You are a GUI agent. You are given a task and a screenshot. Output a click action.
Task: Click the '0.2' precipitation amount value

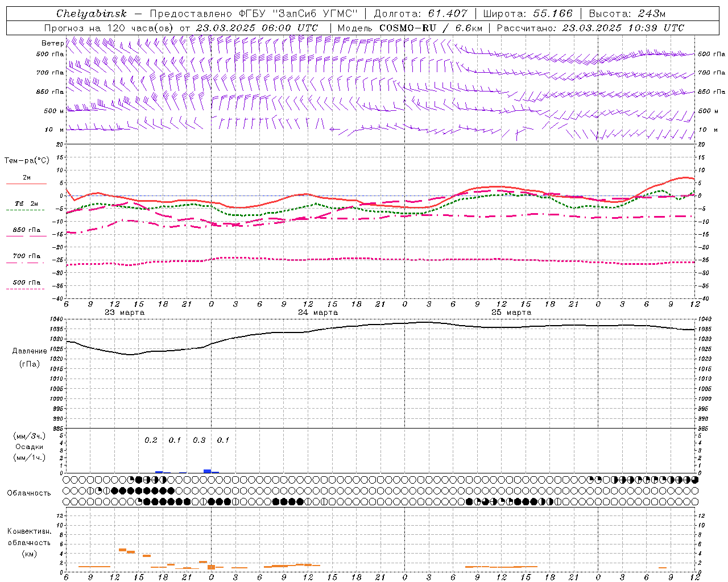click(x=151, y=440)
